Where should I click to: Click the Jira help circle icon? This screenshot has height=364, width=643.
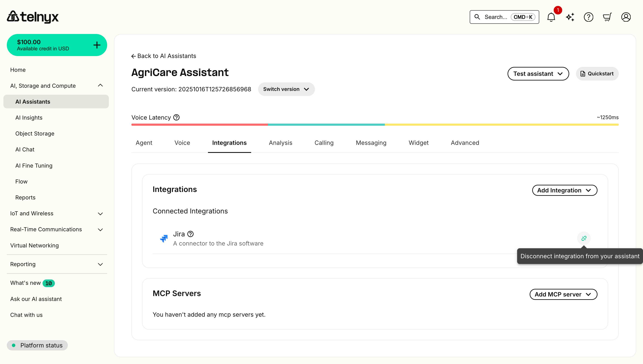click(191, 234)
